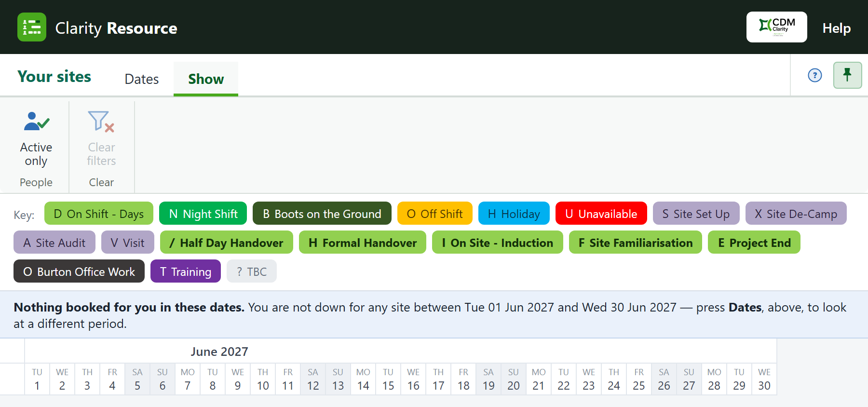This screenshot has width=868, height=407.
Task: Select Sunday 13 June column header
Action: tap(338, 379)
